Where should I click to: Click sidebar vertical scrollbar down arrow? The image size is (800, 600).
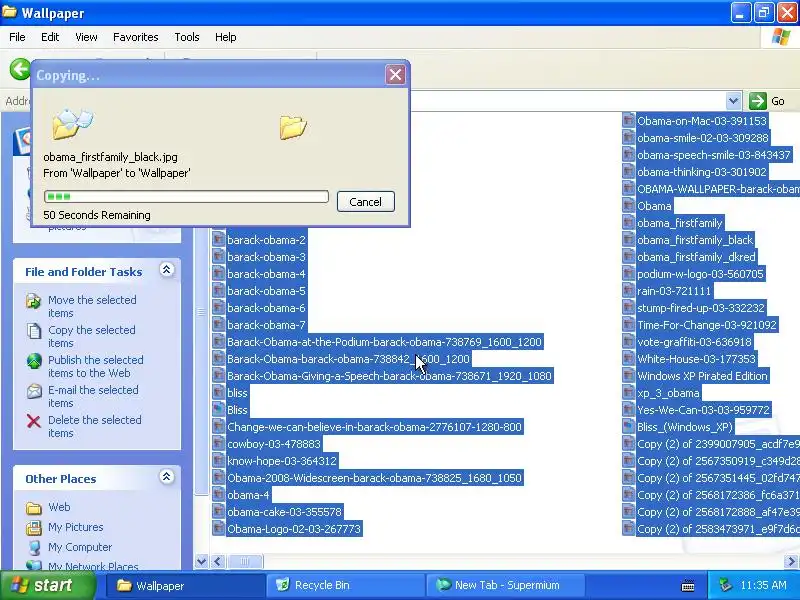coord(202,562)
